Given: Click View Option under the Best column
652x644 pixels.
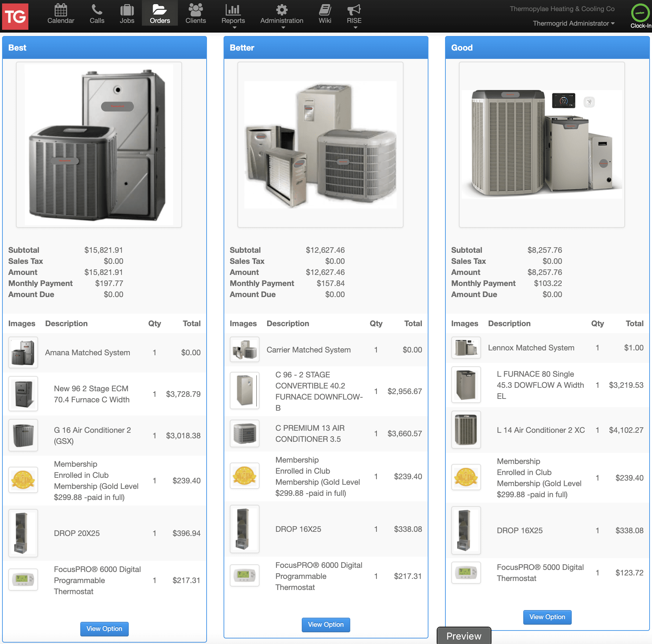Looking at the screenshot, I should [x=104, y=629].
